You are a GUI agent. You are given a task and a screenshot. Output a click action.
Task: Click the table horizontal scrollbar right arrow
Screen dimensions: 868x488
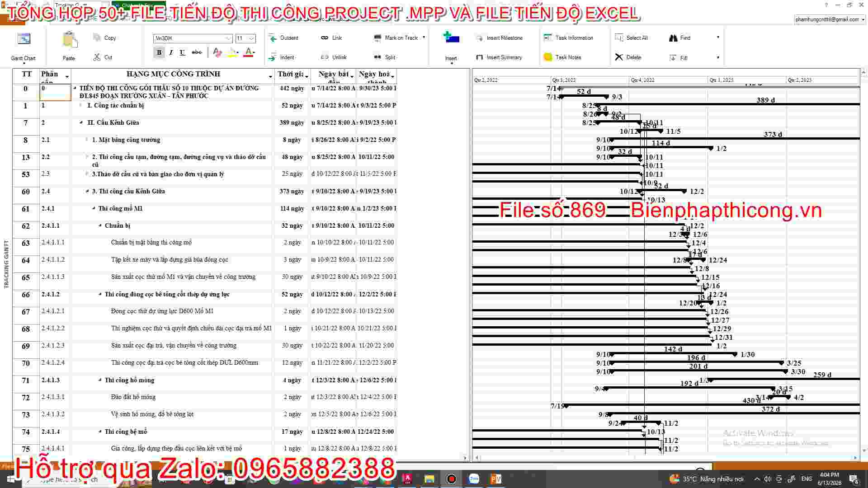pyautogui.click(x=465, y=458)
